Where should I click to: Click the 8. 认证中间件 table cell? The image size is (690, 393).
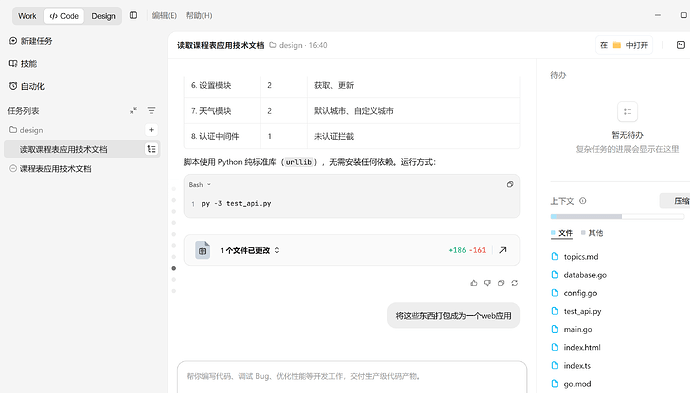(222, 136)
